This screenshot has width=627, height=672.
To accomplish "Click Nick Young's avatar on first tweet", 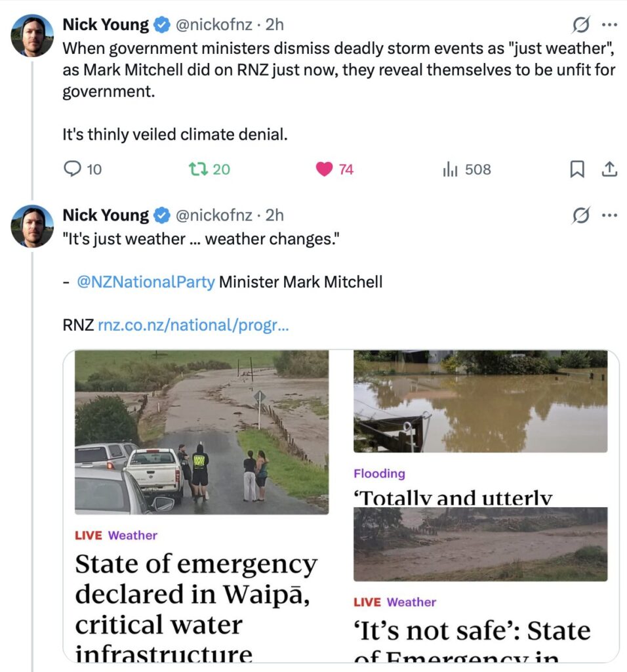I will coord(32,35).
